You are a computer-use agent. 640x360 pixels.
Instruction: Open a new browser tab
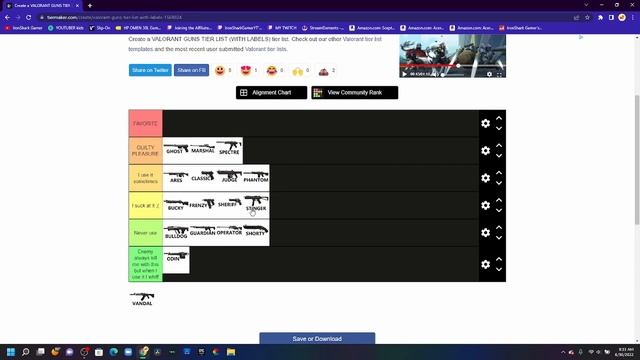coord(90,6)
